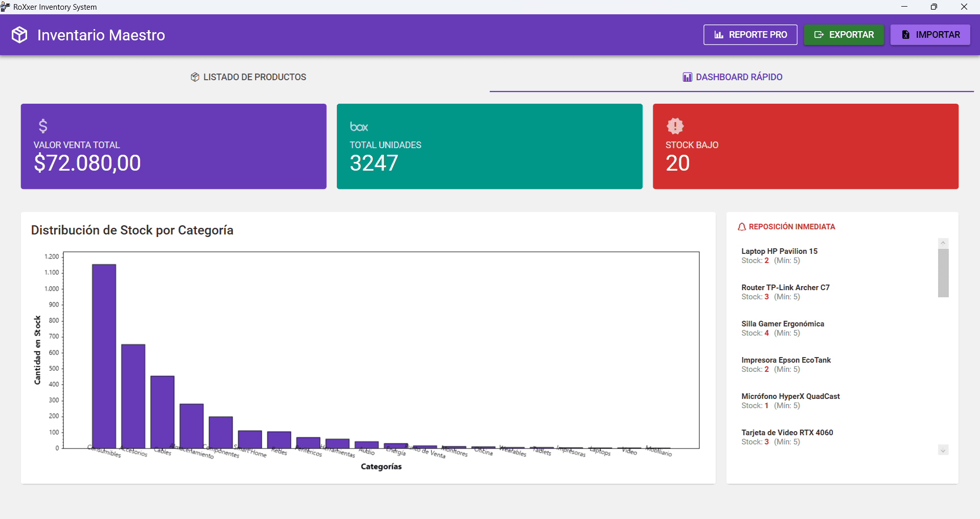Viewport: 980px width, 519px height.
Task: Click the VALOR VENTA TOTAL label
Action: point(77,145)
